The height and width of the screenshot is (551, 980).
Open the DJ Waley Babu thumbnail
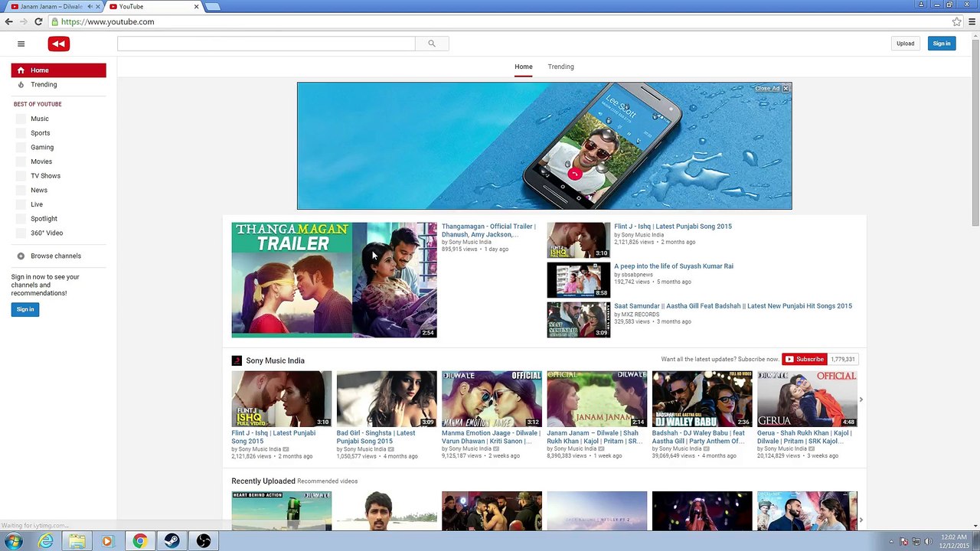point(702,399)
